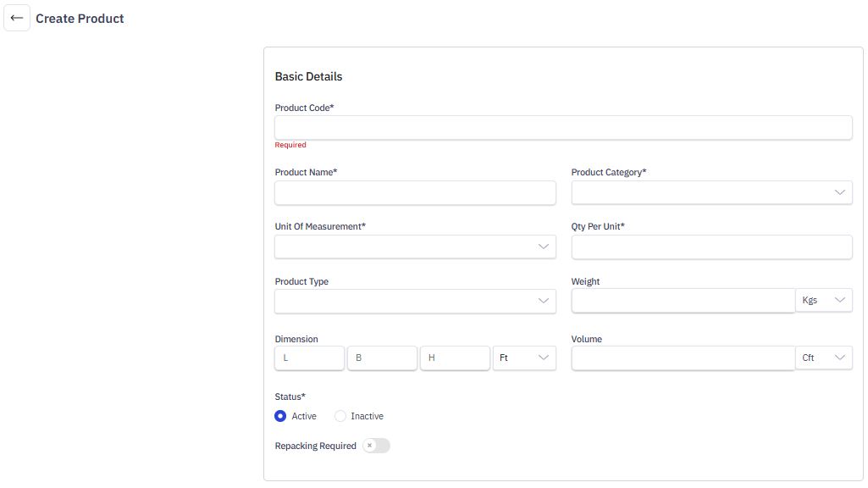Image resolution: width=868 pixels, height=488 pixels.
Task: Select the Inactive status radio button
Action: tap(340, 416)
